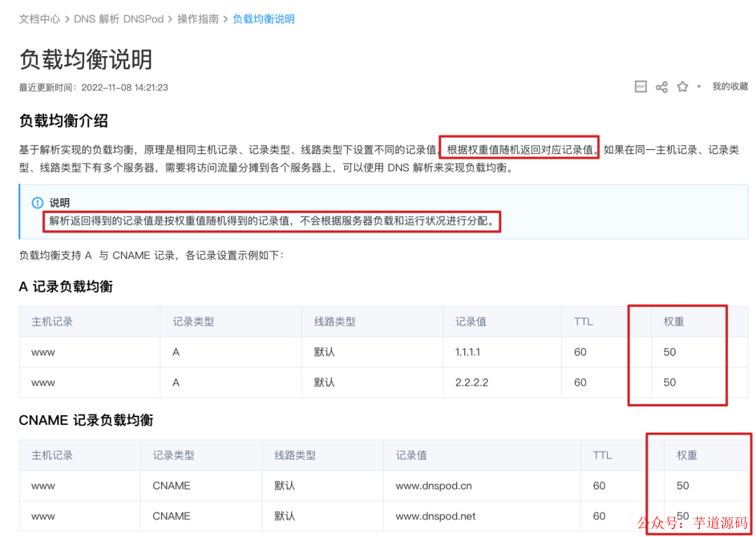Click CNAME type in www.dnspod.cn row
756x537 pixels.
pos(171,486)
